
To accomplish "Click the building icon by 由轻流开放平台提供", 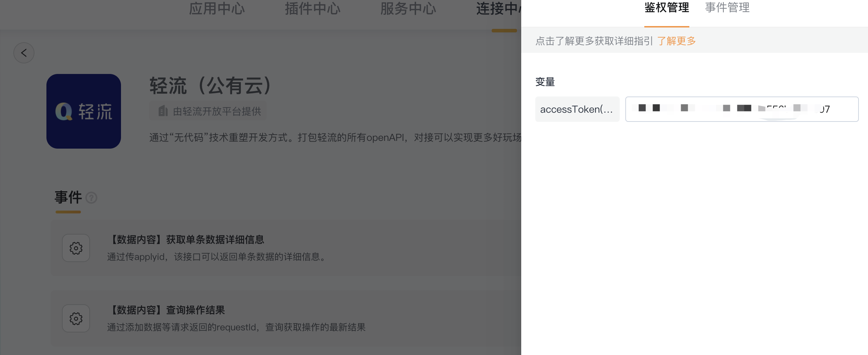I will pos(163,111).
